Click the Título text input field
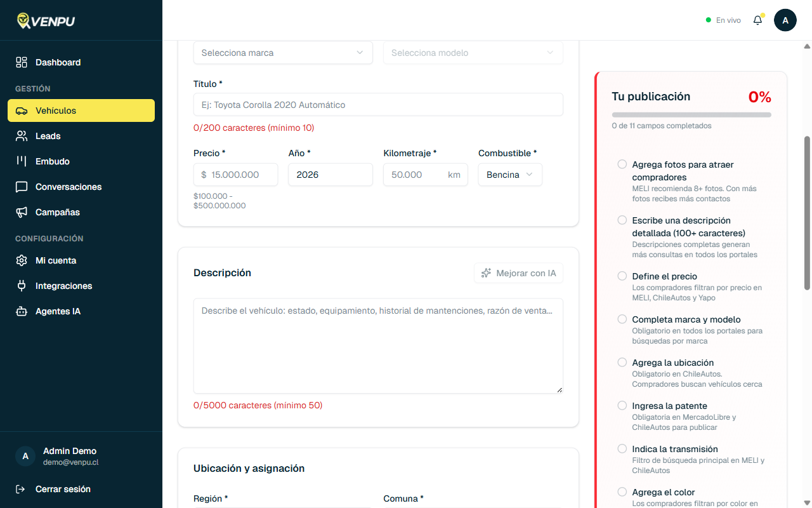 point(378,105)
